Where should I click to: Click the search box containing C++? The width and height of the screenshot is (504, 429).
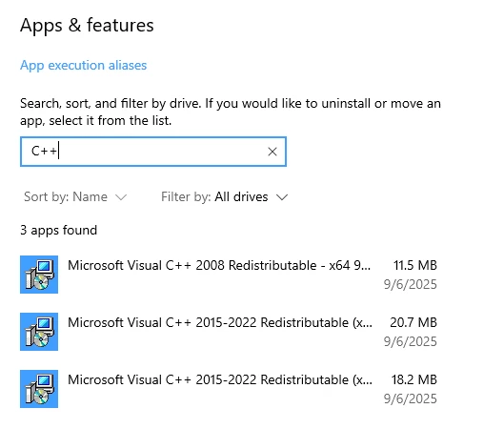click(153, 152)
